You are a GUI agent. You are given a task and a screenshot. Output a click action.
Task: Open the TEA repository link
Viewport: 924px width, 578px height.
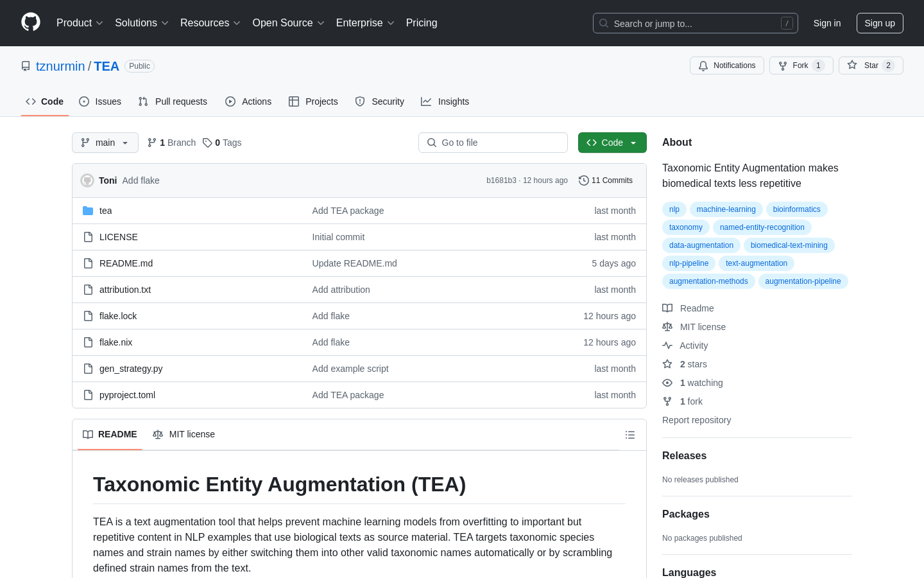pyautogui.click(x=107, y=66)
